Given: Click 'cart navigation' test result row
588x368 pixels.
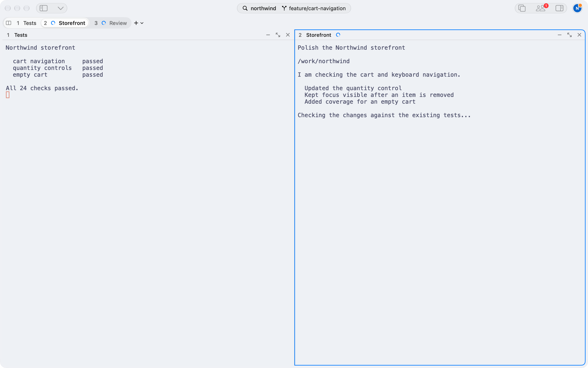Looking at the screenshot, I should tap(58, 61).
